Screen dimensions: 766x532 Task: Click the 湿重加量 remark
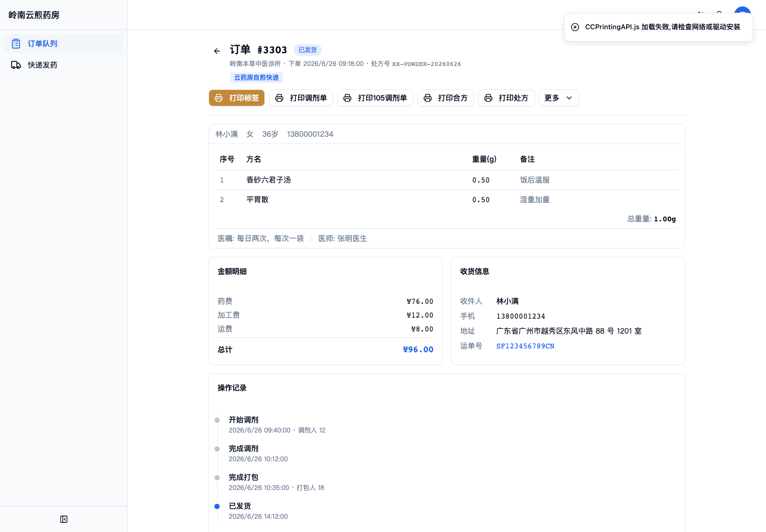(535, 199)
